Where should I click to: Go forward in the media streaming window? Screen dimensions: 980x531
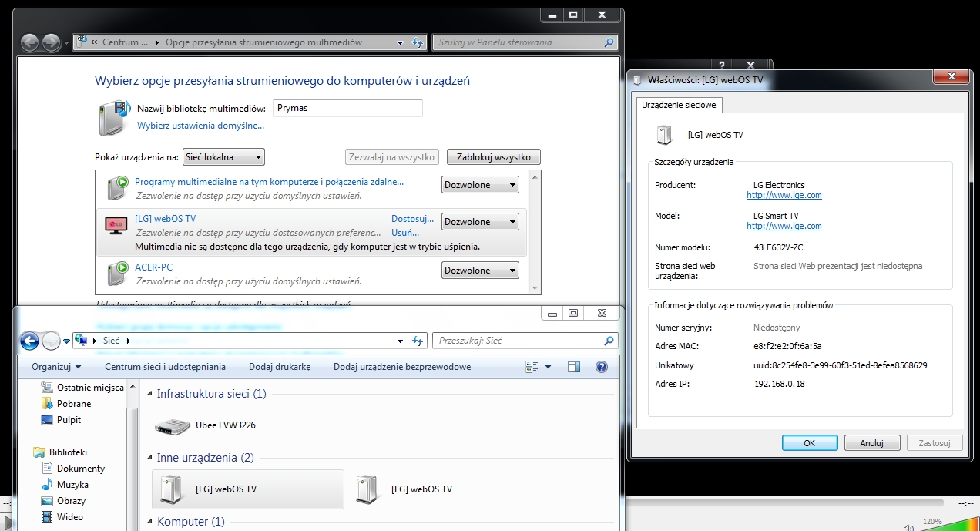point(51,42)
